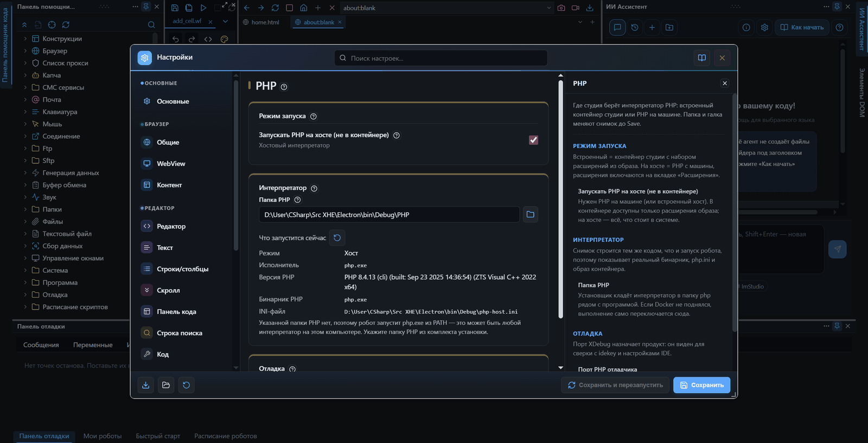Click help icon beside "Интерпретатор"
The width and height of the screenshot is (868, 443).
(314, 188)
